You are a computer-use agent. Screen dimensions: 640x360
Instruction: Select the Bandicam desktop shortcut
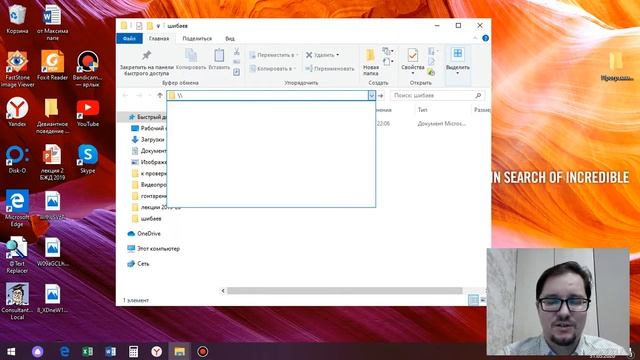tap(87, 69)
